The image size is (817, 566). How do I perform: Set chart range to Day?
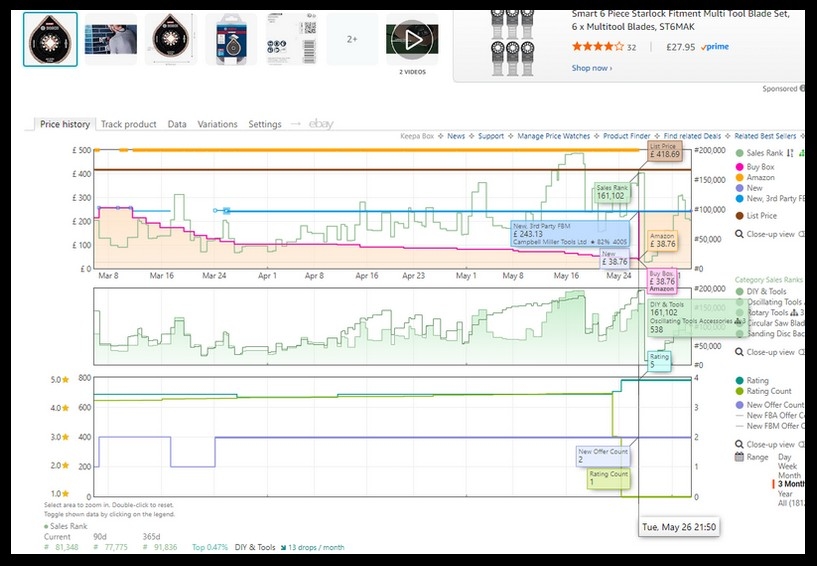[x=784, y=457]
